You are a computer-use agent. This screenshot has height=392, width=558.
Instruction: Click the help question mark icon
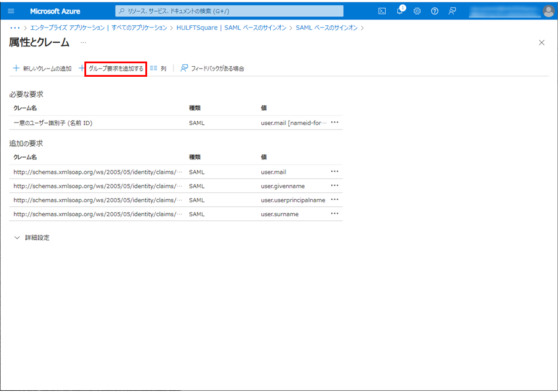[434, 11]
